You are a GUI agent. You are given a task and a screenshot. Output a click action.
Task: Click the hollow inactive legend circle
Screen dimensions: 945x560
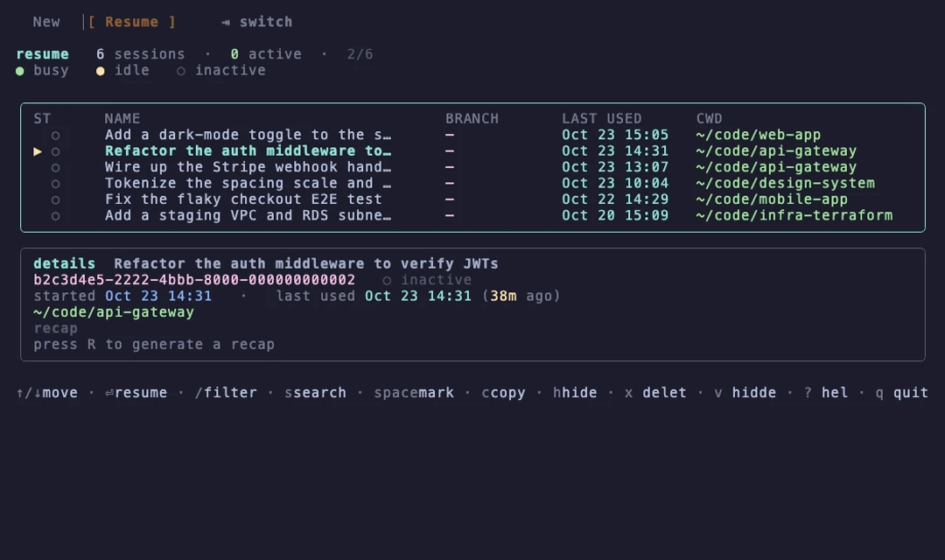pyautogui.click(x=181, y=71)
